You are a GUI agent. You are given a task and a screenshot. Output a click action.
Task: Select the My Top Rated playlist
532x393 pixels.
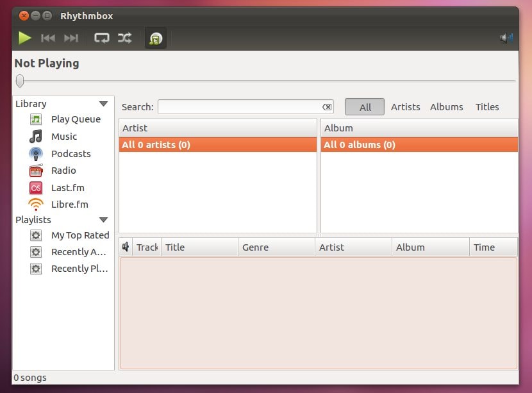pos(80,235)
